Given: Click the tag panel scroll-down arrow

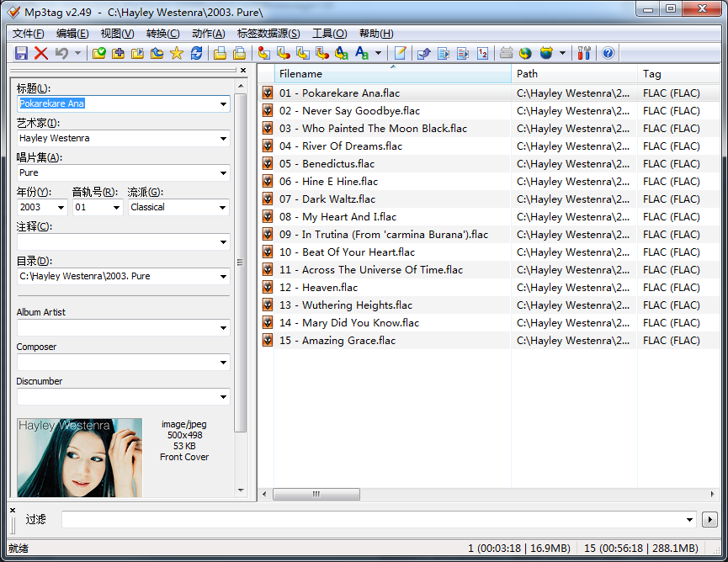Looking at the screenshot, I should [x=241, y=490].
